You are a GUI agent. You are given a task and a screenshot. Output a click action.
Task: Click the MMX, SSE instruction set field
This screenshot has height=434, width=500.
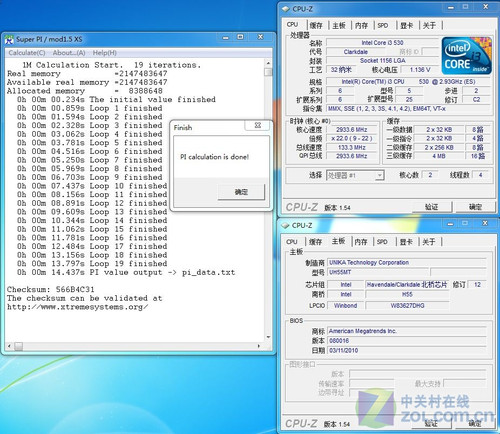tap(408, 108)
